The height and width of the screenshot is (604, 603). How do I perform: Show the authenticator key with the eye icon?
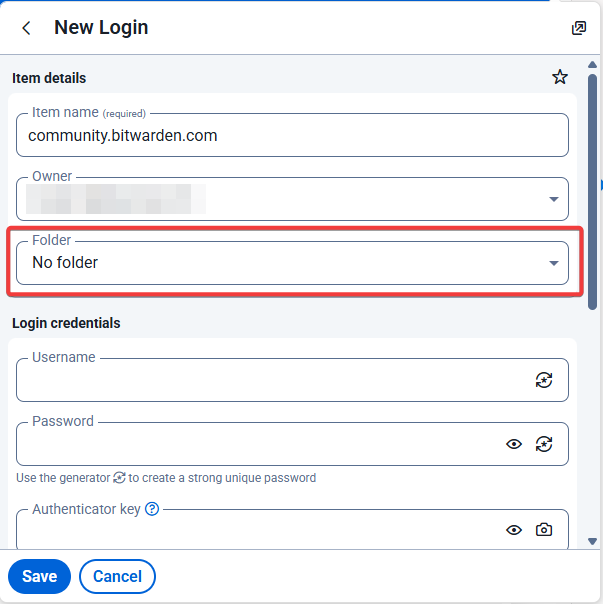(514, 530)
